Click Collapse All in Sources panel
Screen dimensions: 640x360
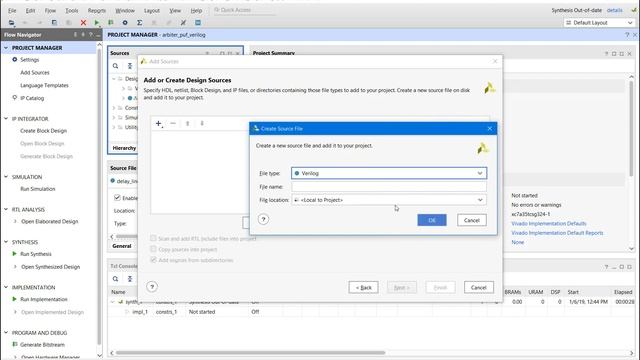(x=130, y=66)
